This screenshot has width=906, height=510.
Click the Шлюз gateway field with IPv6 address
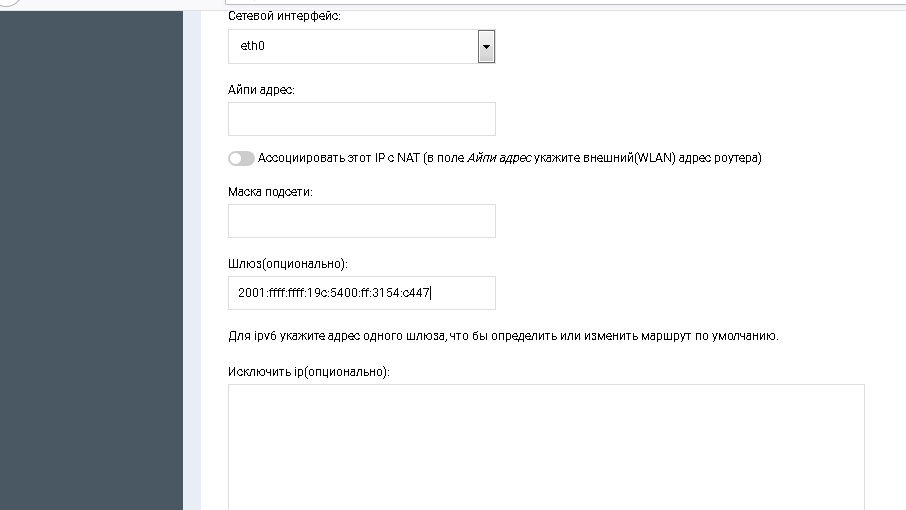click(361, 293)
